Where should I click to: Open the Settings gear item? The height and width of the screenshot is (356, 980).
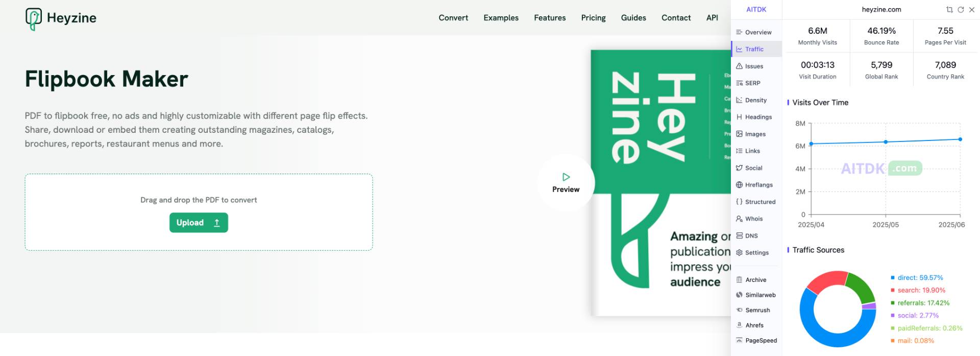pos(756,252)
